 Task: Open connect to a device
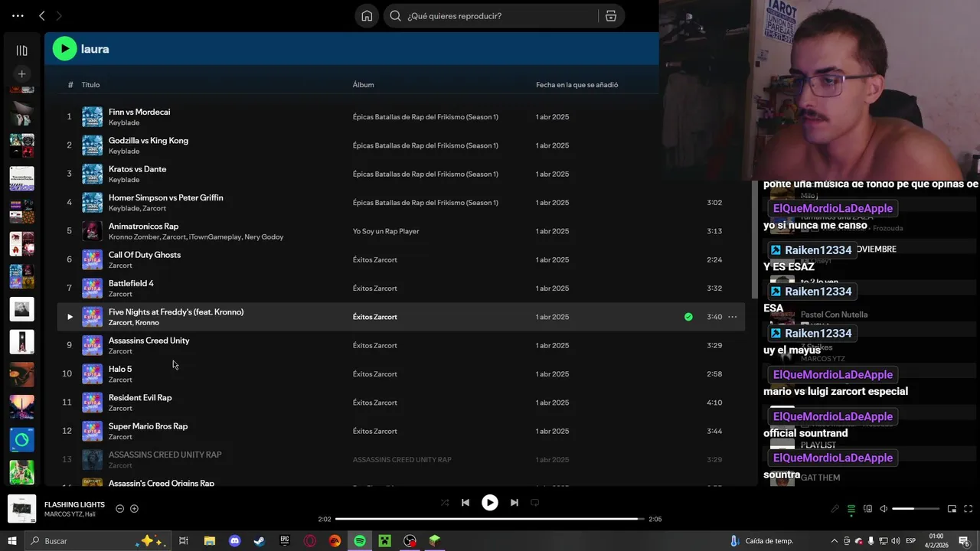[867, 509]
